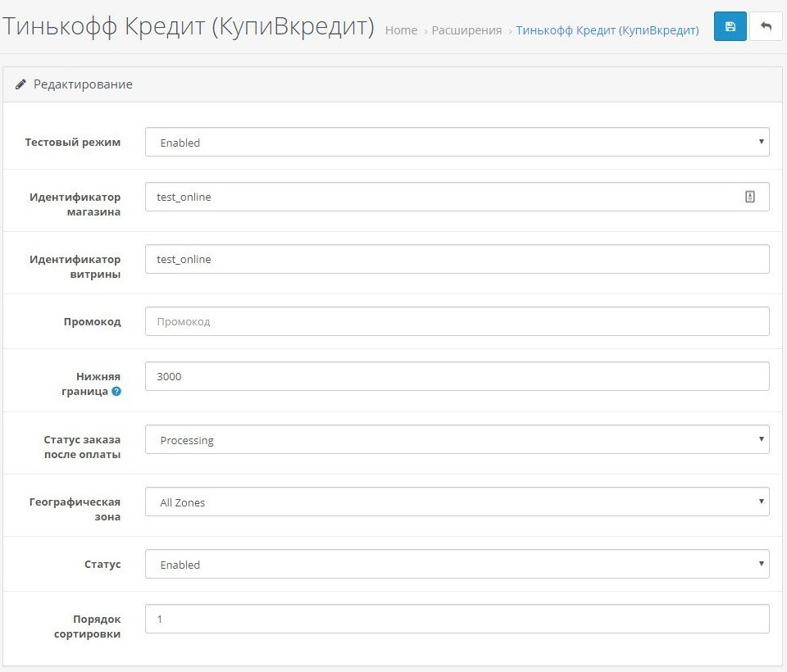
Task: Click the pencil icon beside Редактирование
Action: (x=20, y=84)
